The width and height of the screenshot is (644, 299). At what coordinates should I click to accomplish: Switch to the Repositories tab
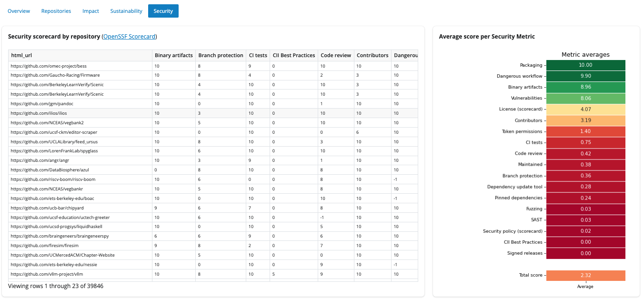coord(56,11)
